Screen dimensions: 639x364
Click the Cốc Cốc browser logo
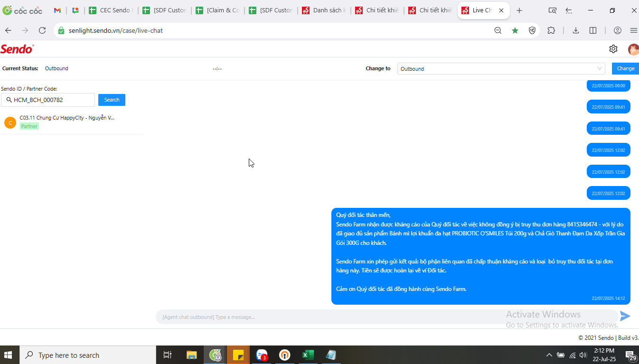pos(22,10)
